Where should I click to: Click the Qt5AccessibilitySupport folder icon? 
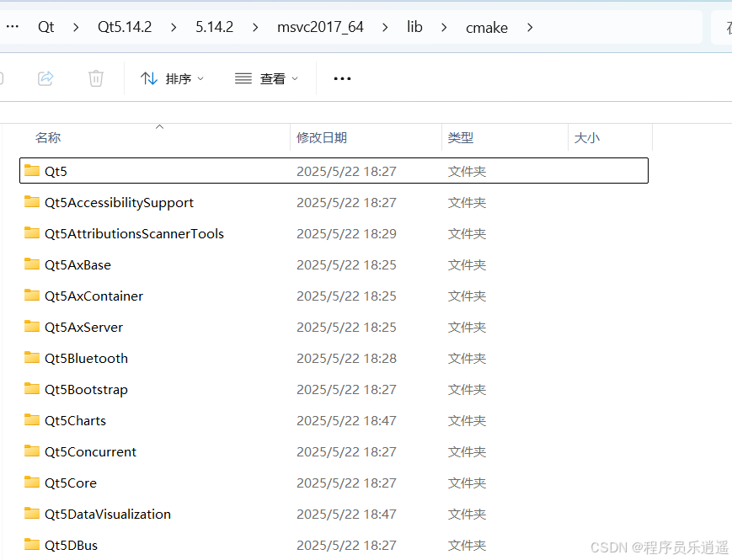coord(32,201)
